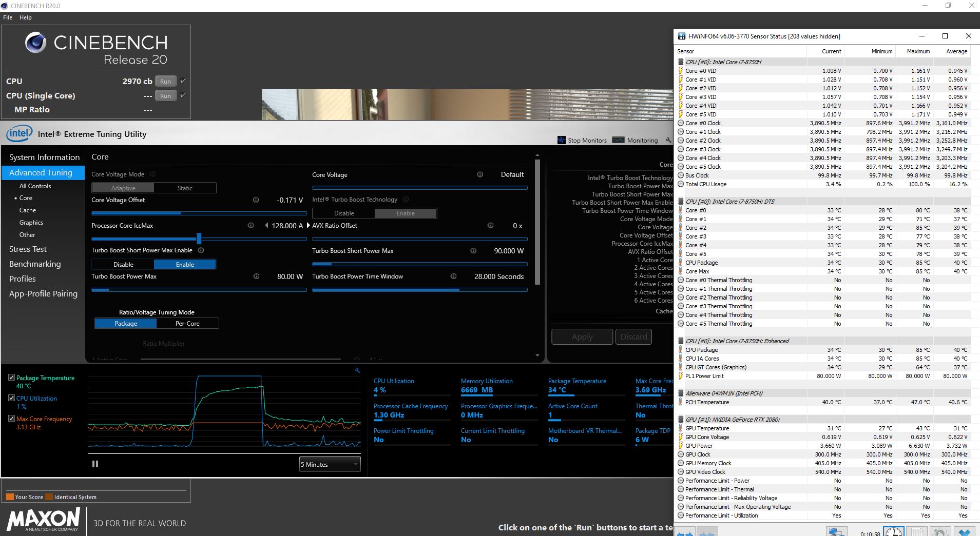Click the Apply button in XTU
The height and width of the screenshot is (536, 980).
582,337
